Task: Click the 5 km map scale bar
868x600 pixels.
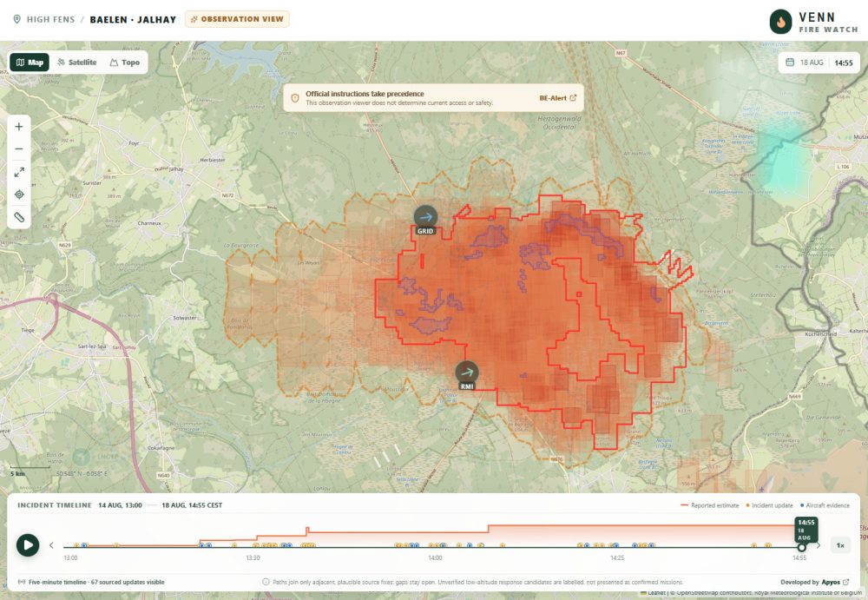Action: tap(30, 471)
